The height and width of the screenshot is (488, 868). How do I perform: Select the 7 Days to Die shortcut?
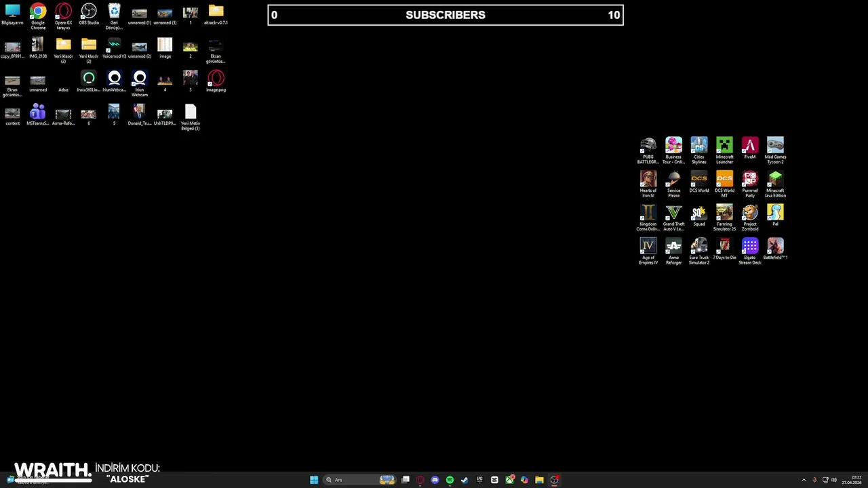click(x=724, y=249)
